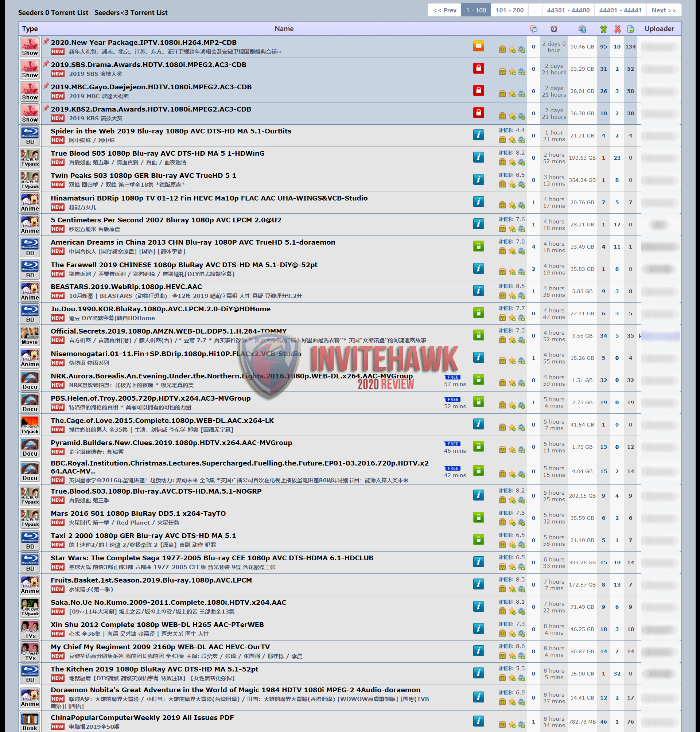Open Anime category icon for Hinamatsuri row
Image resolution: width=700 pixels, height=732 pixels.
tap(30, 203)
